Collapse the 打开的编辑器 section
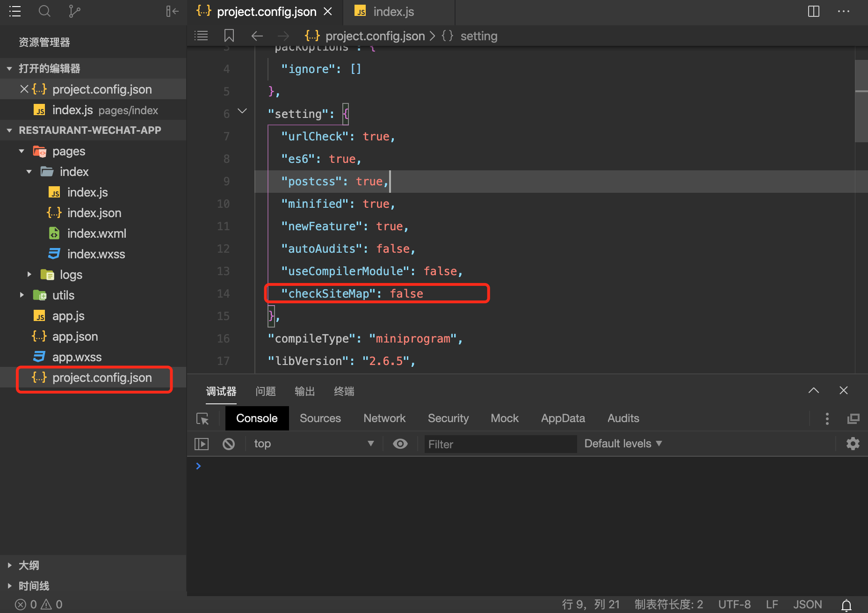Screen dimensions: 868x613 [x=9, y=69]
